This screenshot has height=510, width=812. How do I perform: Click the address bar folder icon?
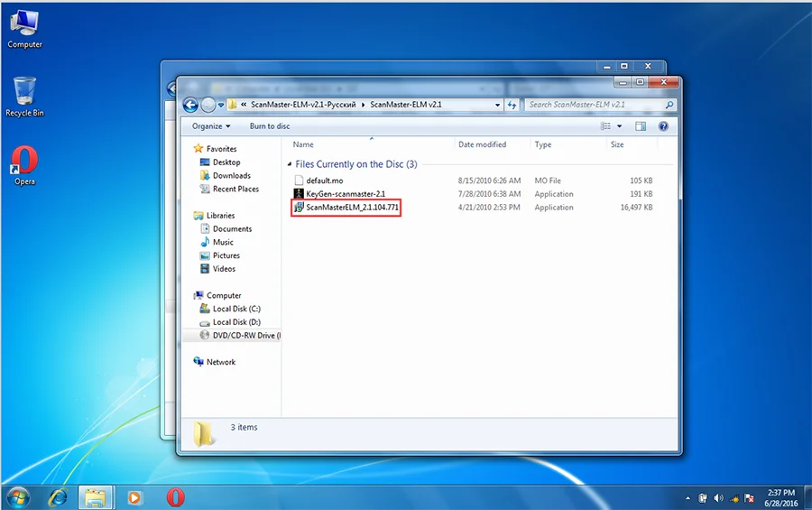(233, 105)
